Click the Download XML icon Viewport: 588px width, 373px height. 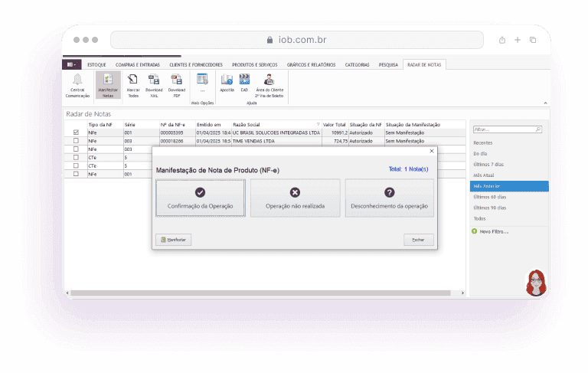pyautogui.click(x=154, y=80)
